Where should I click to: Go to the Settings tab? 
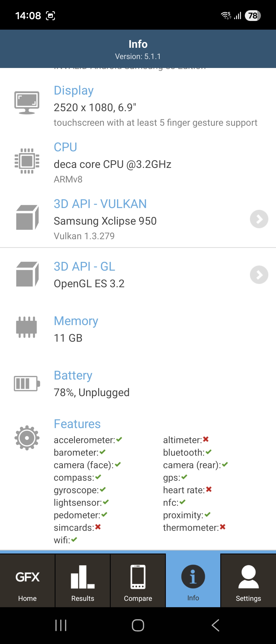pos(248,581)
